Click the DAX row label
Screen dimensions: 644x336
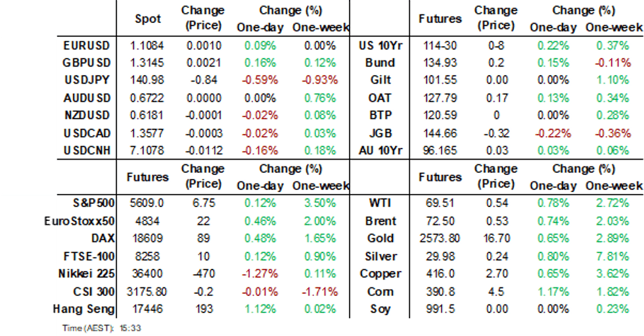(97, 239)
